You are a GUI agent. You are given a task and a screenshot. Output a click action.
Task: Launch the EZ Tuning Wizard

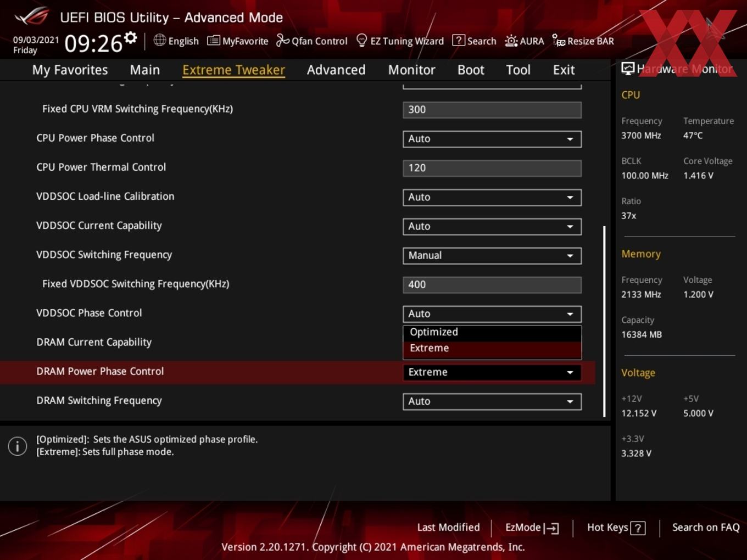pos(400,41)
